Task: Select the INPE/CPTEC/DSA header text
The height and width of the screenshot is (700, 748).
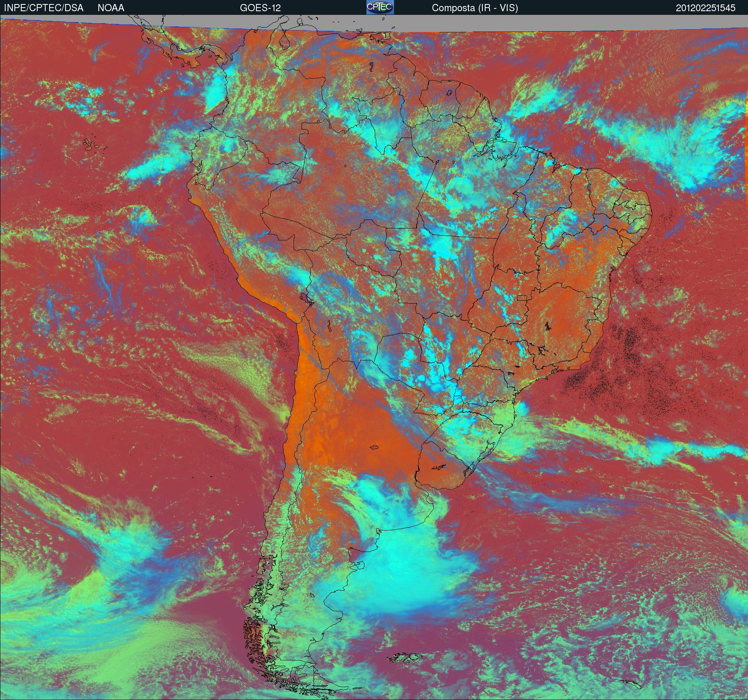Action: [44, 8]
